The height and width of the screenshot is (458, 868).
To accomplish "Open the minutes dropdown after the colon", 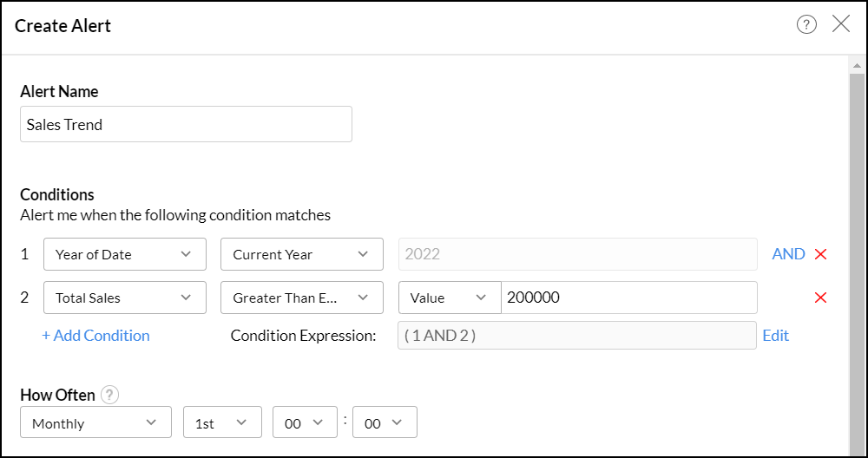I will click(x=385, y=423).
